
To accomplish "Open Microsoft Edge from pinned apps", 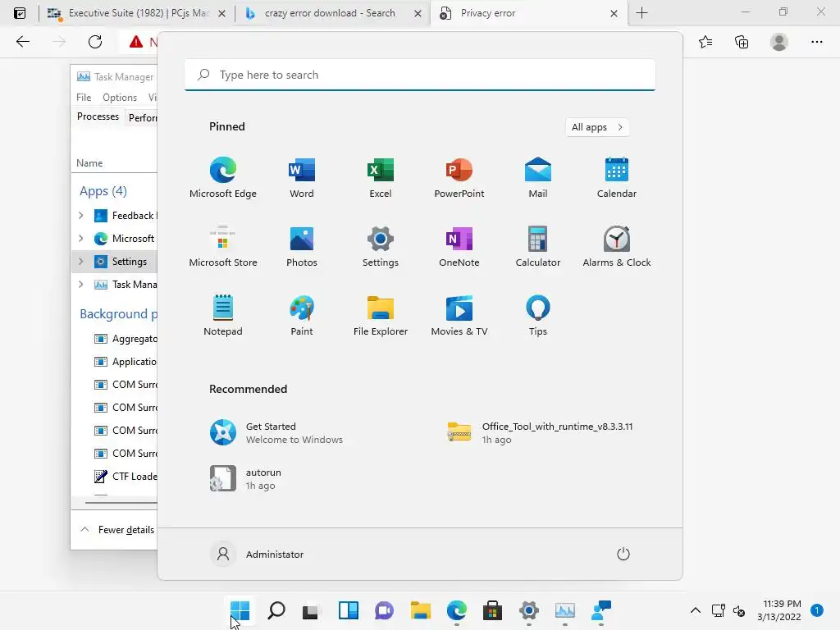I will click(x=223, y=178).
